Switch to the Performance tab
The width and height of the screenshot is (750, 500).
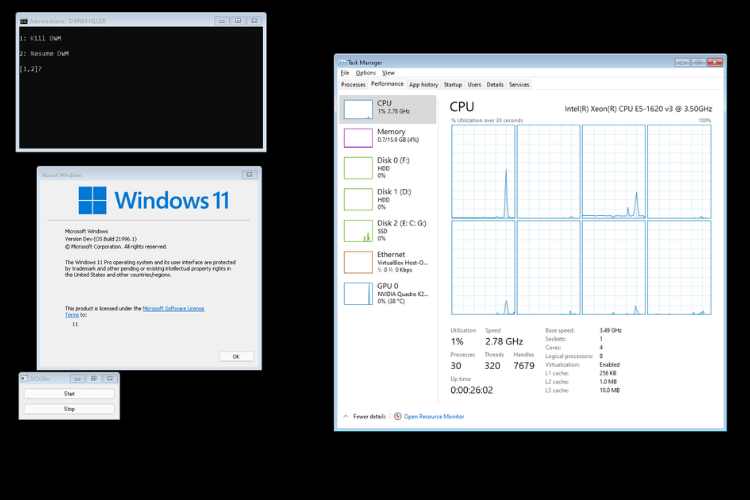387,84
